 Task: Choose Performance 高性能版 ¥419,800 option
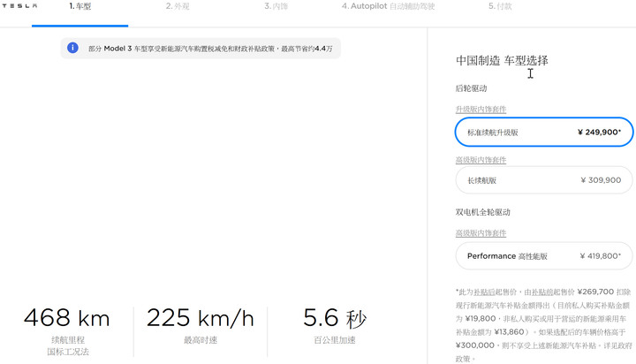click(544, 256)
